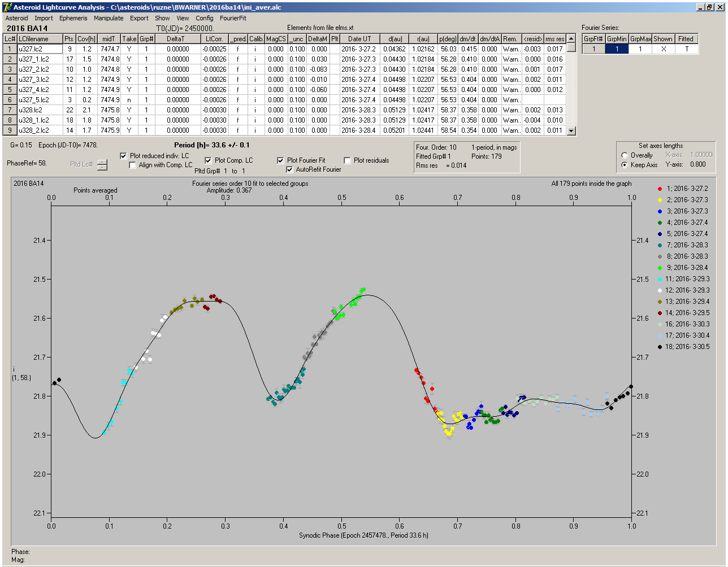The image size is (728, 567).
Task: Open the Show menu
Action: point(162,18)
